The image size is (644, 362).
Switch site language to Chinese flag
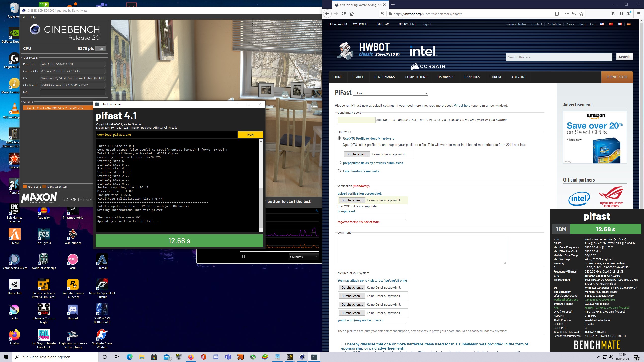point(611,24)
